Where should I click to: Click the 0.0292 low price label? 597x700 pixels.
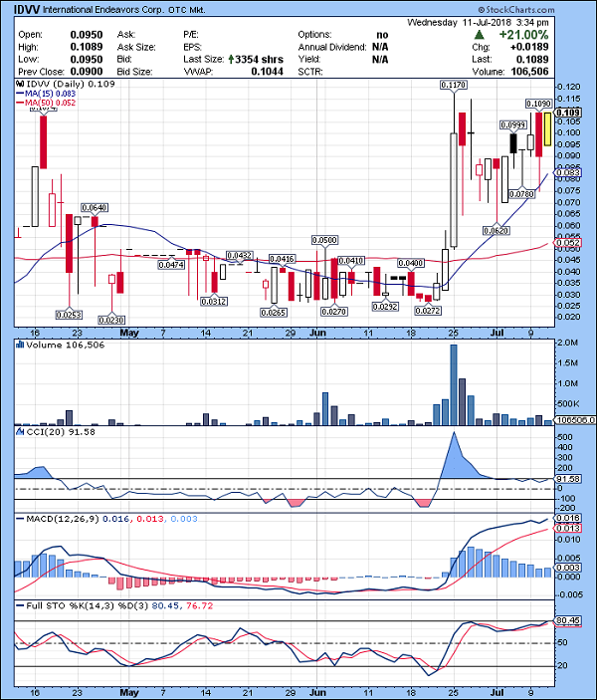(x=385, y=307)
